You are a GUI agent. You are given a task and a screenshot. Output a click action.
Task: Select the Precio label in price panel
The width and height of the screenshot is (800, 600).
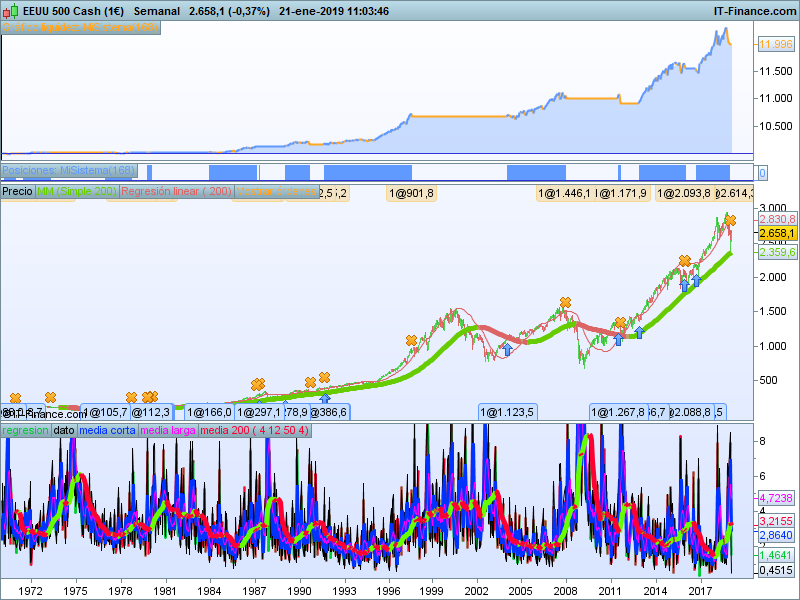click(x=17, y=192)
